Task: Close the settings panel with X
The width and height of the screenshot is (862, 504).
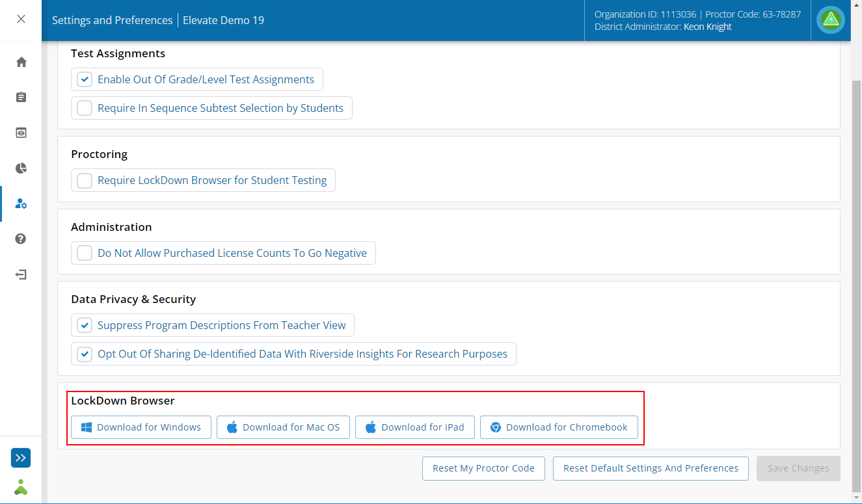Action: pyautogui.click(x=21, y=19)
